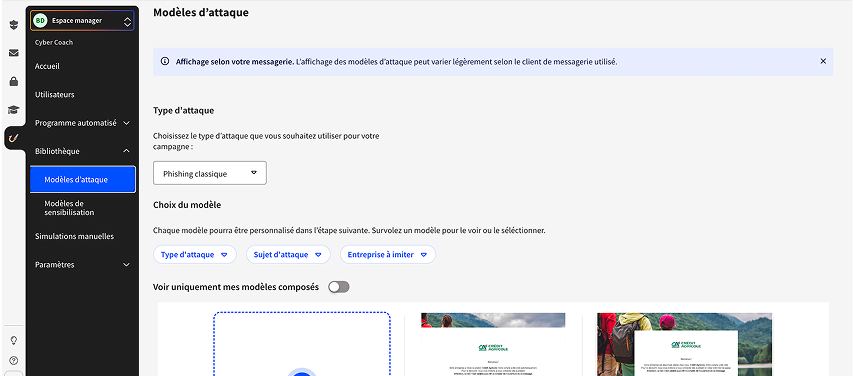Open the help question mark icon
Image resolution: width=854 pixels, height=376 pixels.
(x=14, y=360)
